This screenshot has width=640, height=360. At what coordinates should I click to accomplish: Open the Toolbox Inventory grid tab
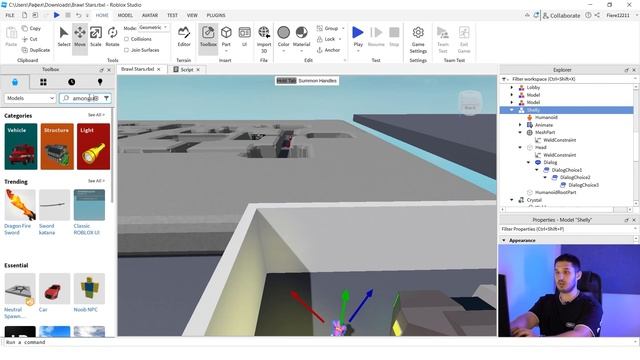43,82
